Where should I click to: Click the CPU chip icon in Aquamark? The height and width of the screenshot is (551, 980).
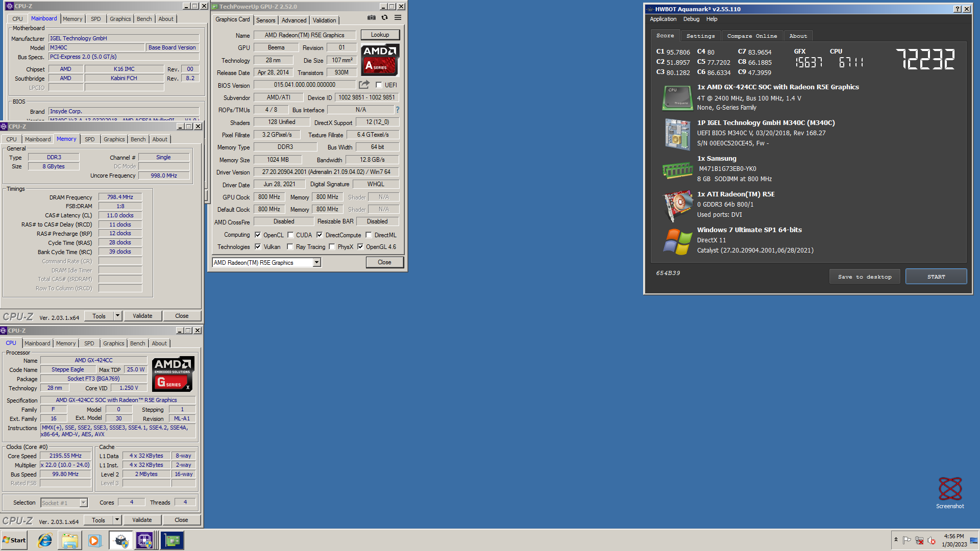(677, 97)
